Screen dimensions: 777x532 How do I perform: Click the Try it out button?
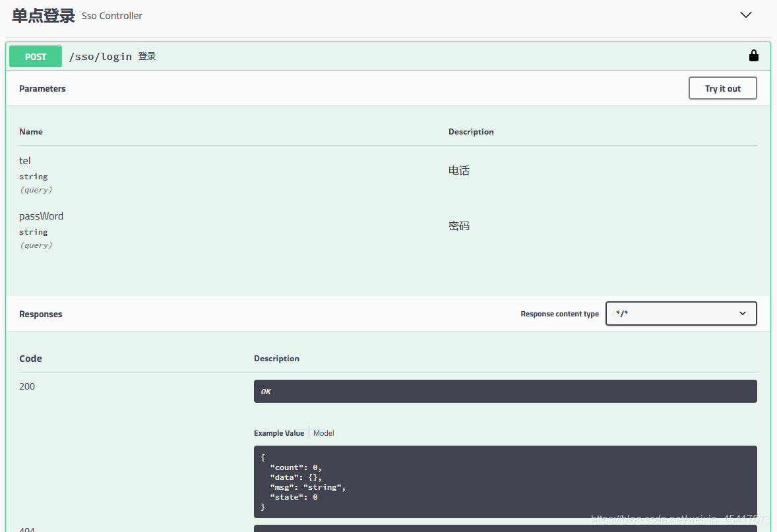point(722,88)
